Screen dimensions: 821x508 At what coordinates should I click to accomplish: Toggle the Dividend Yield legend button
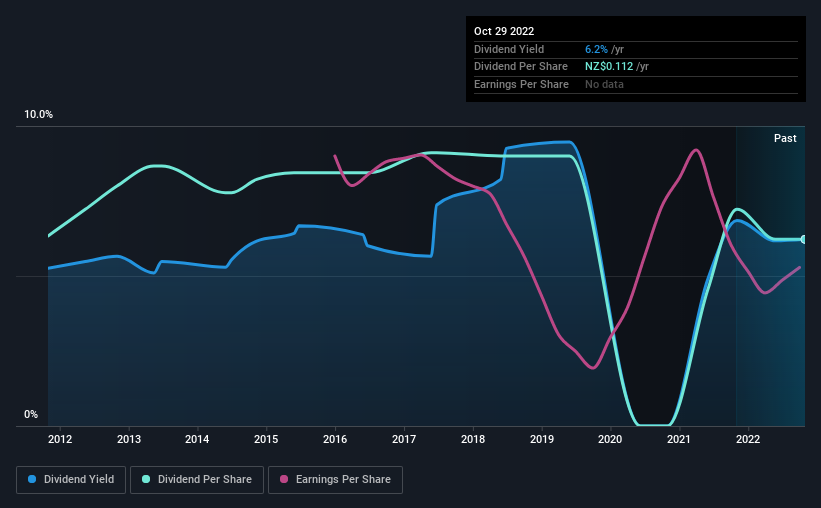[71, 480]
